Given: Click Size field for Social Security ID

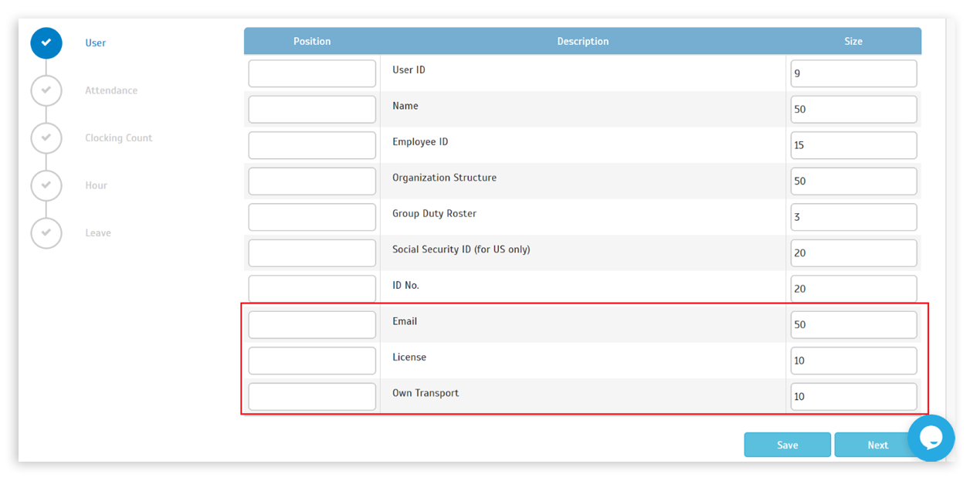Looking at the screenshot, I should [x=854, y=253].
